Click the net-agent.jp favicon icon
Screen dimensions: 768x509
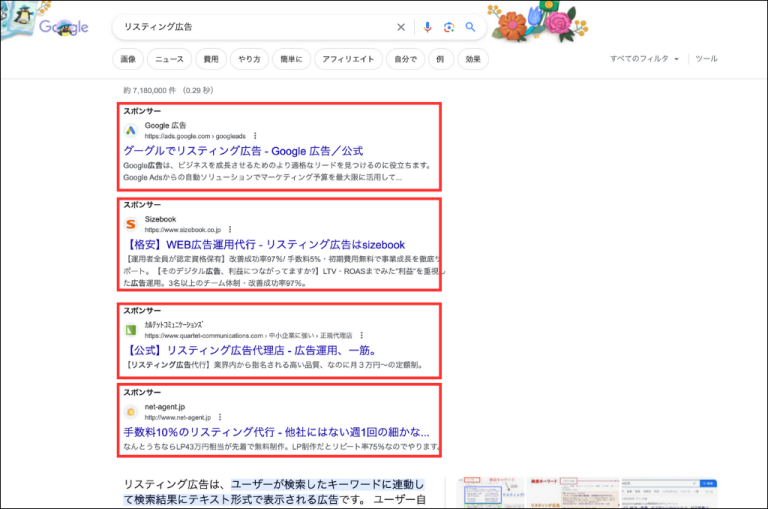pos(131,412)
